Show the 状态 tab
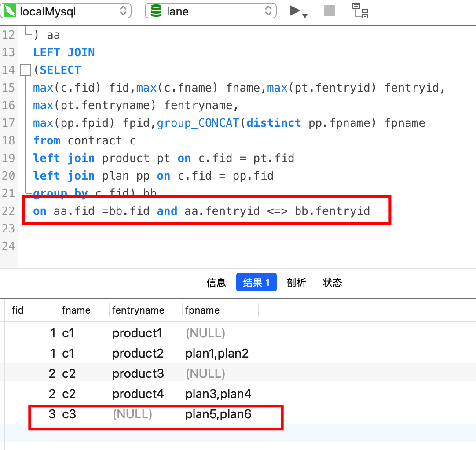Viewport: 476px width, 450px height. tap(332, 283)
